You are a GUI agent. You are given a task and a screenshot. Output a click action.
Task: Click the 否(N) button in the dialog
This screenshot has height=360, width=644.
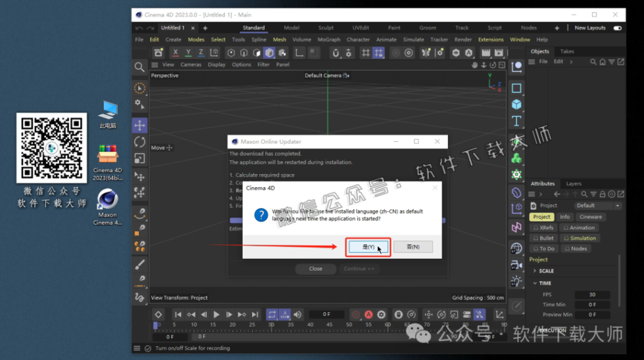coord(413,247)
